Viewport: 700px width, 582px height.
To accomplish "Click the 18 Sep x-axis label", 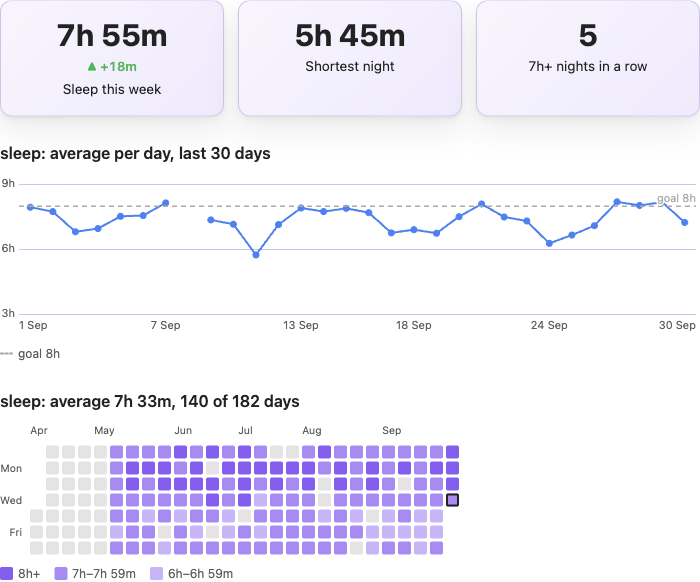I will (x=414, y=325).
